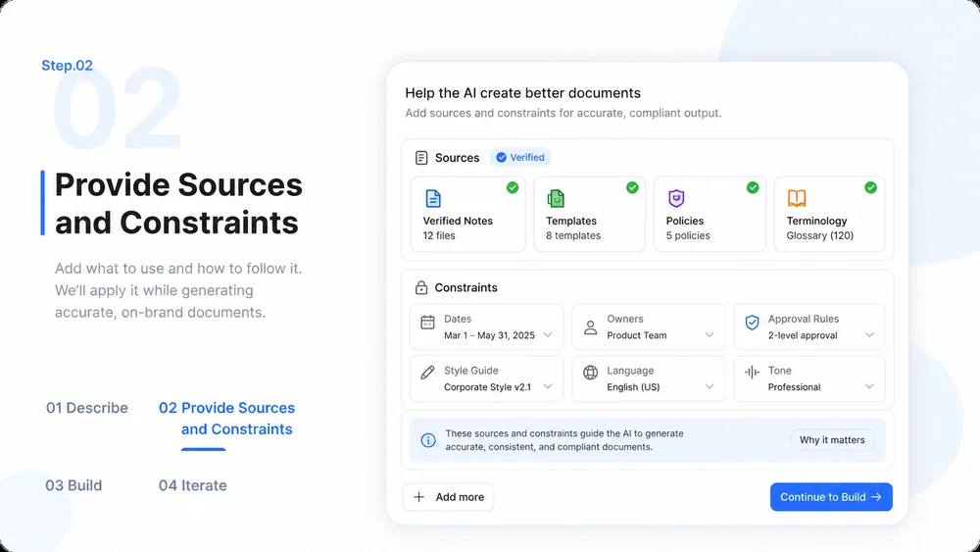Select the Step.02 label
The image size is (980, 552).
point(67,66)
